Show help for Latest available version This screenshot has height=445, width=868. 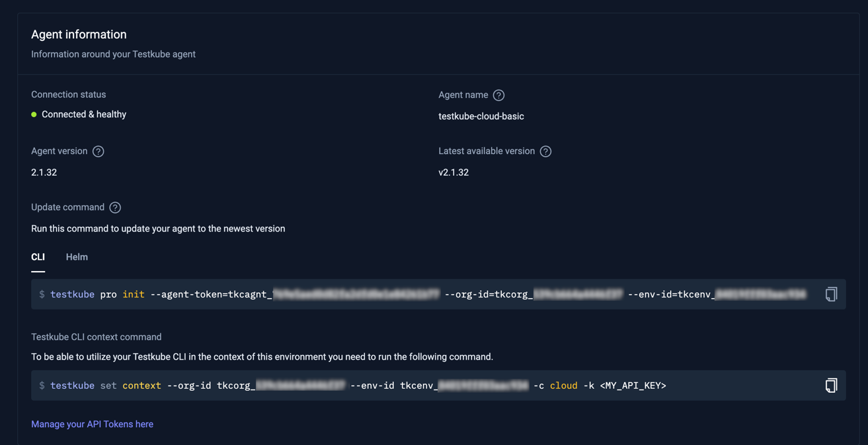[545, 151]
